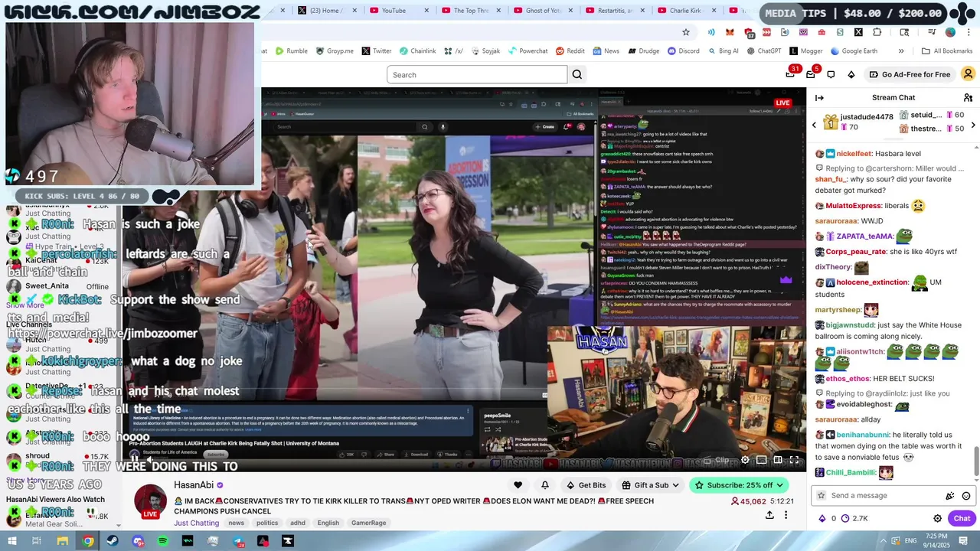Screen dimensions: 980x551
Task: Open channel points 2.7K balance
Action: click(853, 518)
